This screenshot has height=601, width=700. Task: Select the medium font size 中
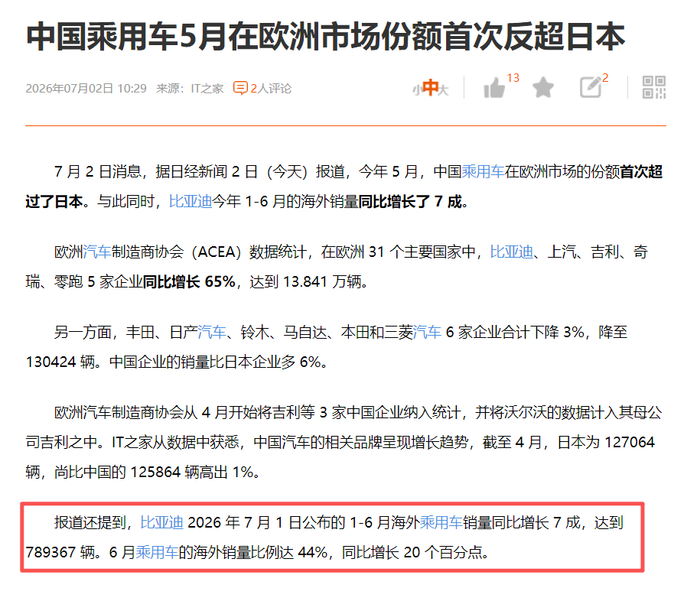(x=431, y=87)
